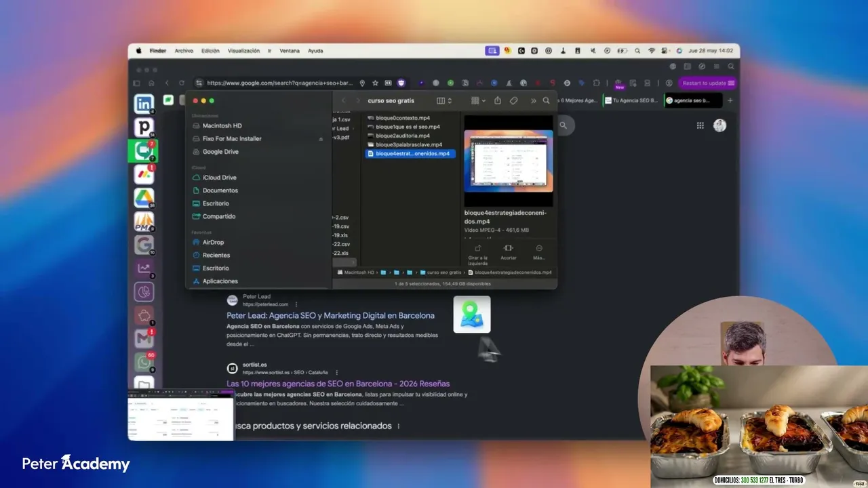Open Ayuda menu
The height and width of the screenshot is (488, 868).
(315, 51)
